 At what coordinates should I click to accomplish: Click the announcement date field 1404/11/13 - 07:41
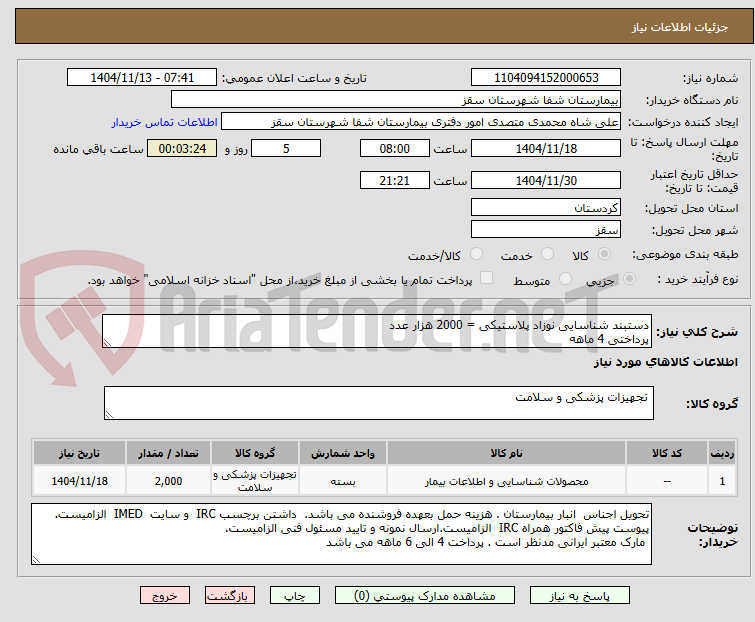click(x=142, y=78)
